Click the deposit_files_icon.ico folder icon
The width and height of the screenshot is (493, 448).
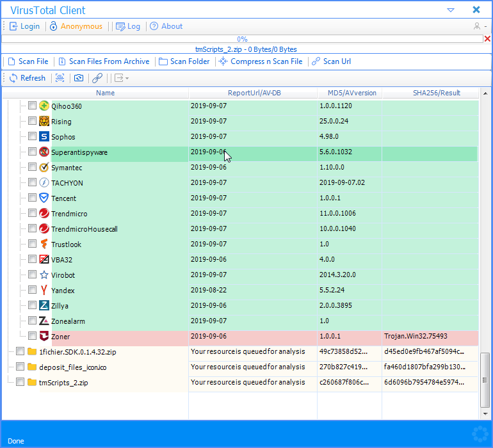pyautogui.click(x=32, y=367)
